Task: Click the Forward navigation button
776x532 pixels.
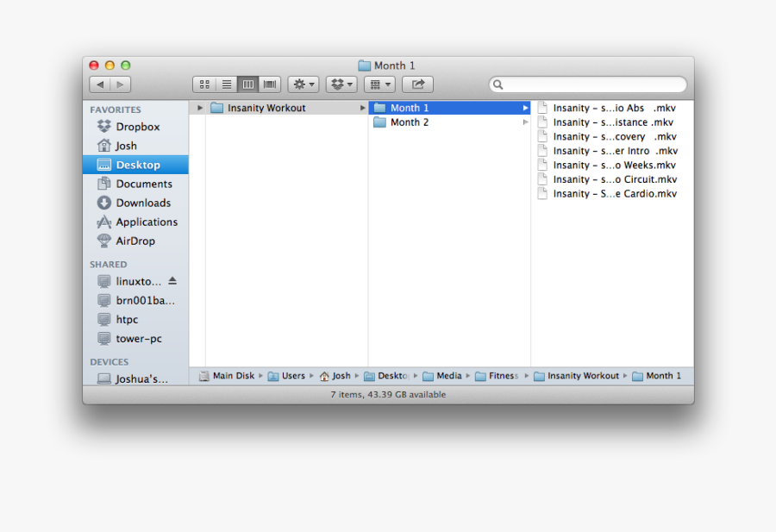Action: pyautogui.click(x=121, y=84)
